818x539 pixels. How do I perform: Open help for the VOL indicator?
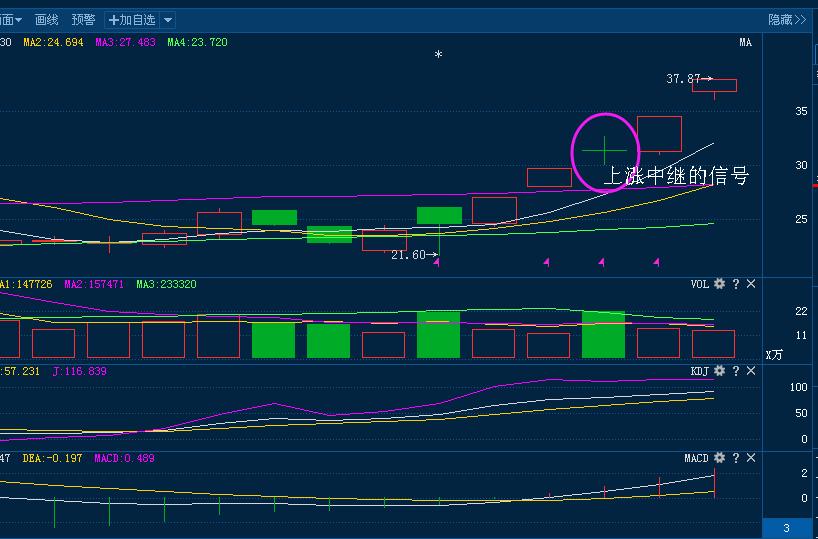[736, 284]
